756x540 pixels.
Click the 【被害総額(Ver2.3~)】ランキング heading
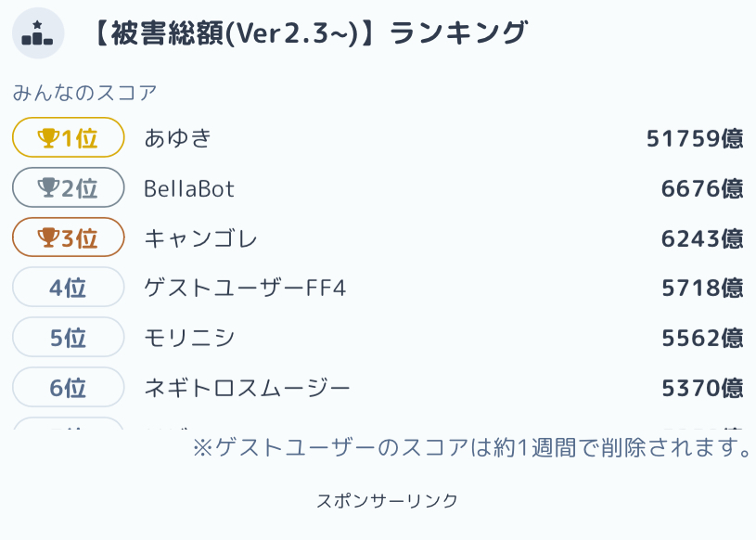307,33
